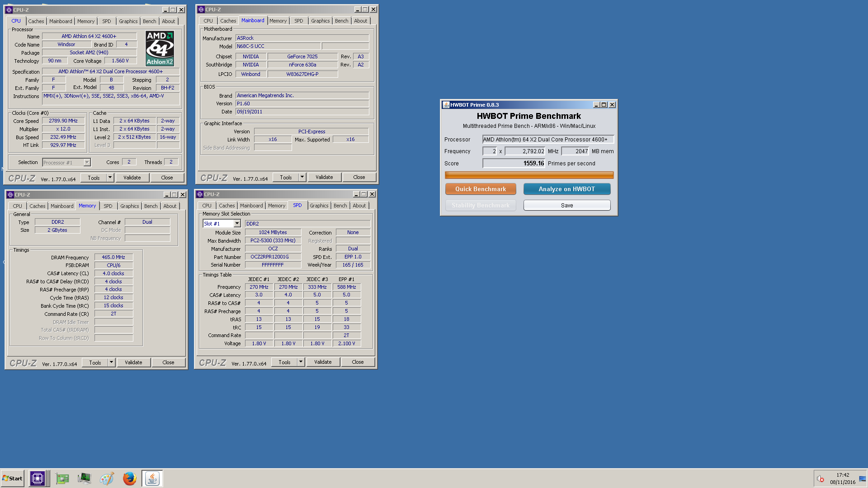Viewport: 868px width, 488px height.
Task: Click the HWBOT Processor name field
Action: click(x=548, y=140)
